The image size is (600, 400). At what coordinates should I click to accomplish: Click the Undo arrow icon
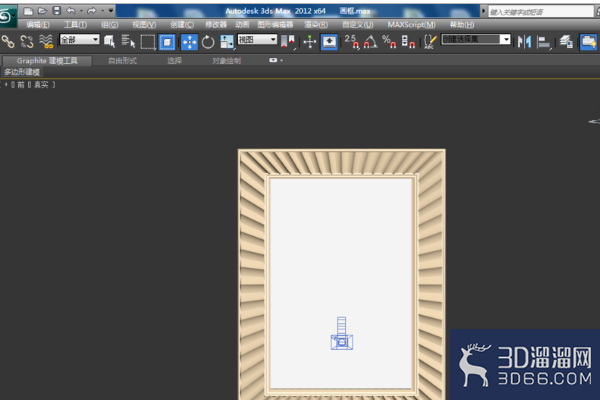tap(71, 11)
